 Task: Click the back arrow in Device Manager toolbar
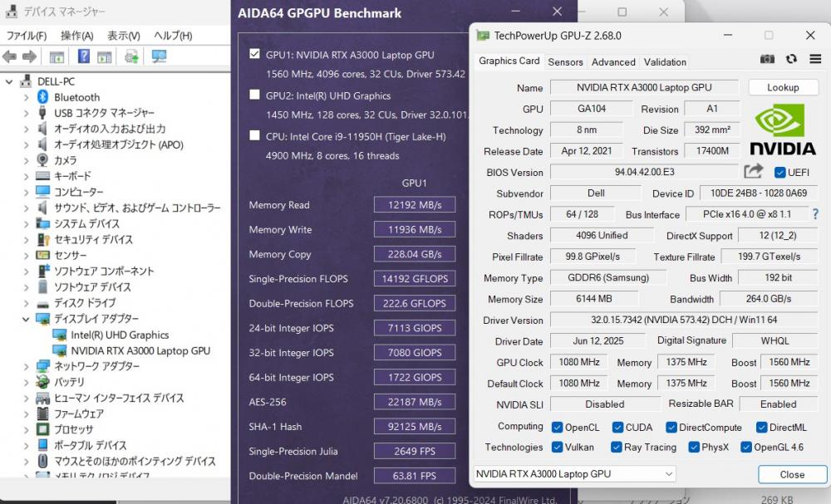[9, 56]
